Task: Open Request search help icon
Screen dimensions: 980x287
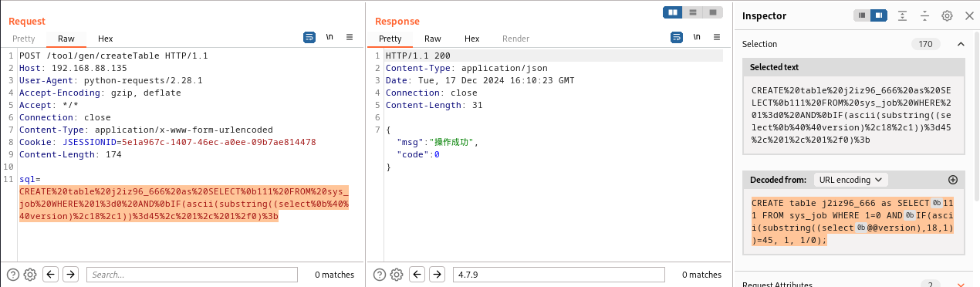Action: point(13,274)
